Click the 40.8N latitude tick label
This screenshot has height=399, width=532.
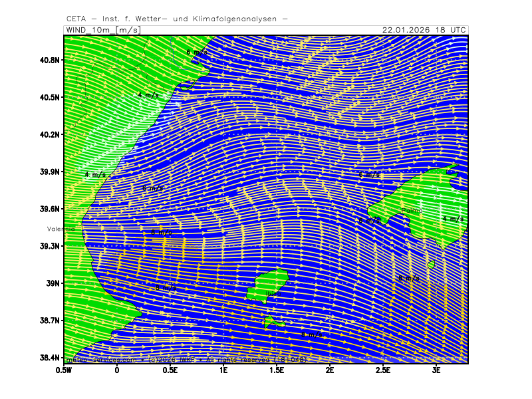(50, 60)
